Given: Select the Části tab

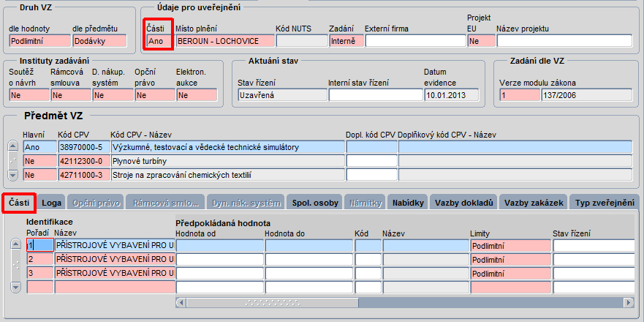Looking at the screenshot, I should 19,203.
